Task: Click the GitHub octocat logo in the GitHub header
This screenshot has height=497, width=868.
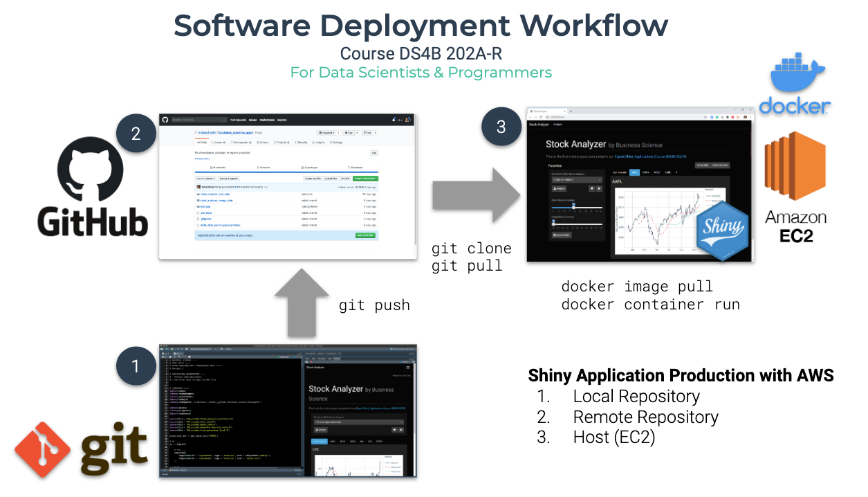Action: pyautogui.click(x=165, y=120)
